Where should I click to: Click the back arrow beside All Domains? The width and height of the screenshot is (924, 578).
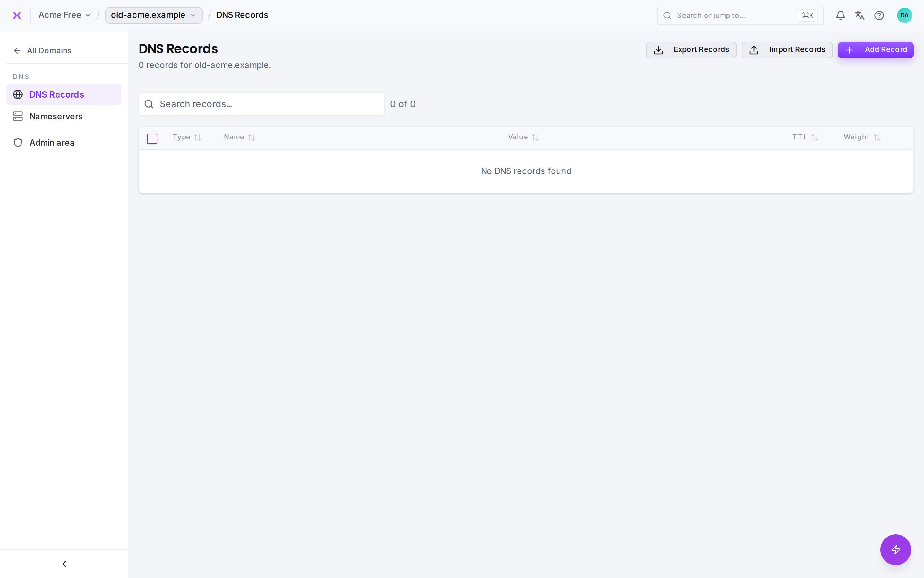click(x=17, y=50)
